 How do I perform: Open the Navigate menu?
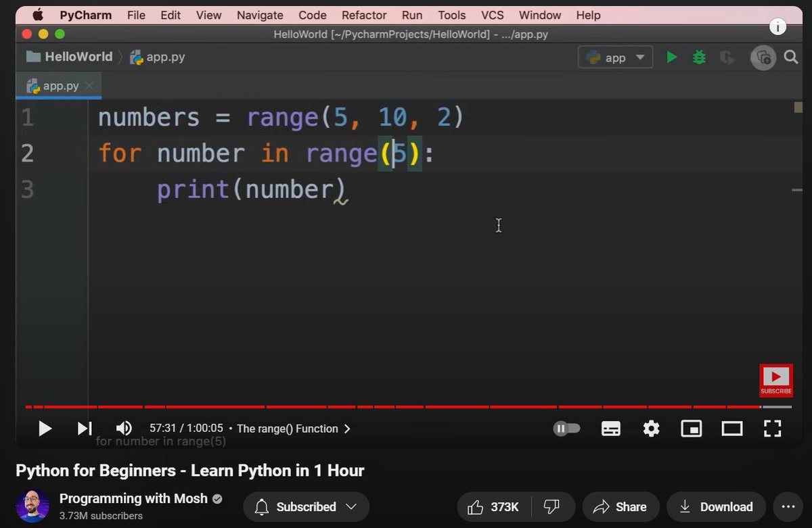pos(260,15)
